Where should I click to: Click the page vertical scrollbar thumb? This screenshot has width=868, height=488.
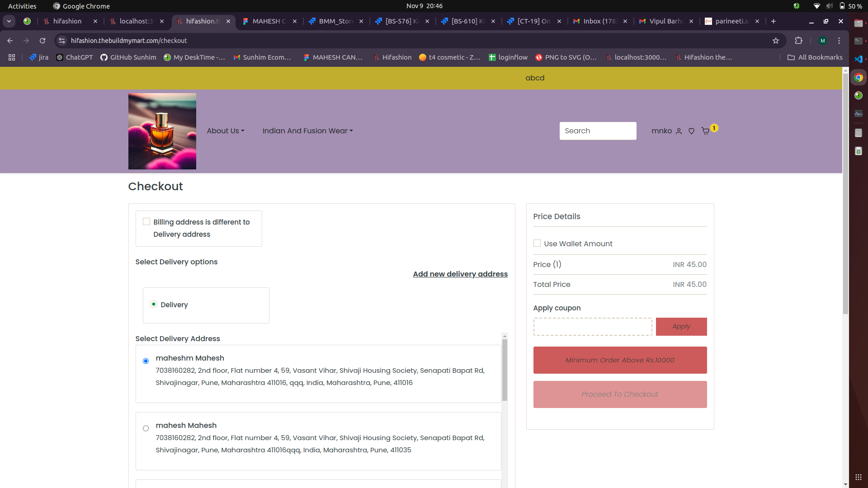[845, 193]
